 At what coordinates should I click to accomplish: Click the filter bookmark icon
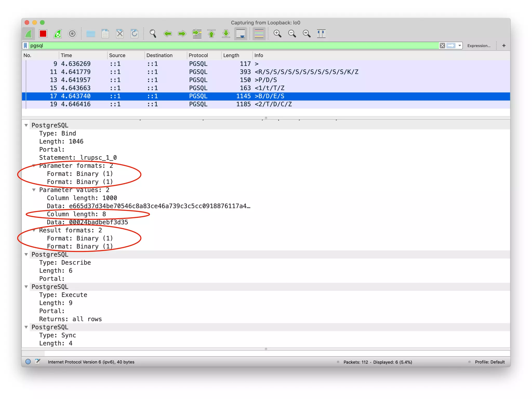click(x=25, y=45)
